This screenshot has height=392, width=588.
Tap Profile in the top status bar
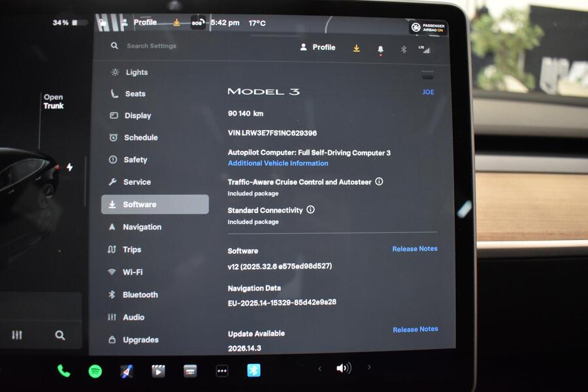click(140, 22)
